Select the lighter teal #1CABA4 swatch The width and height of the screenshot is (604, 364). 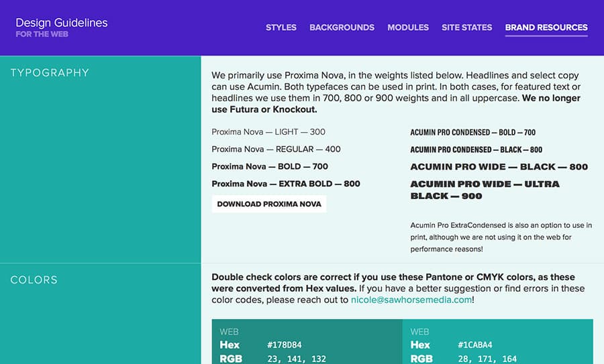click(x=498, y=342)
